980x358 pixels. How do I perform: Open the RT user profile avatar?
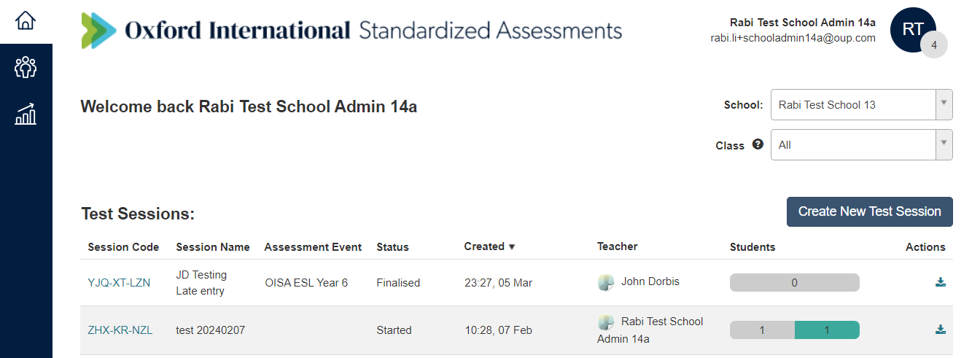[x=912, y=30]
